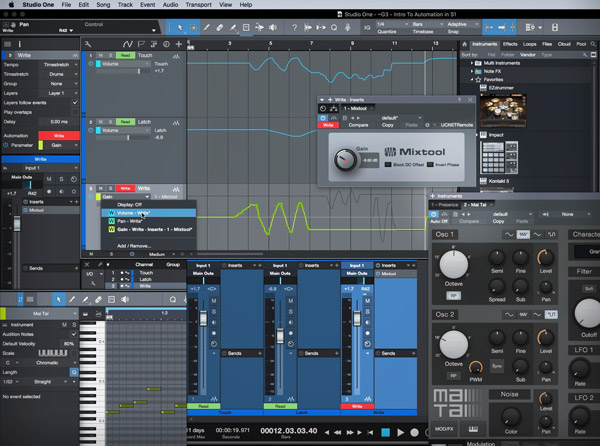Screen dimensions: 600x446
Task: Choose Pan - Write in automation list
Action: [x=149, y=221]
